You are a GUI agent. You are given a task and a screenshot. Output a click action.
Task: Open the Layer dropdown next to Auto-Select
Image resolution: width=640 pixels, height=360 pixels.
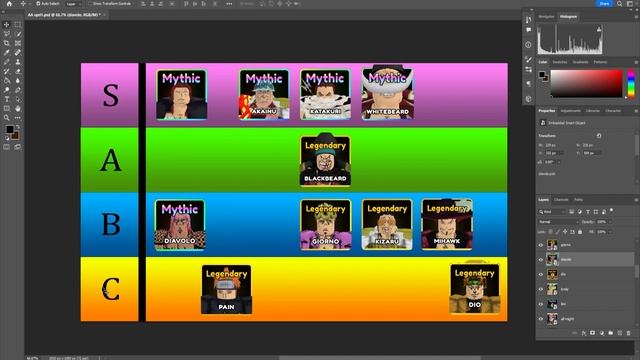click(72, 4)
